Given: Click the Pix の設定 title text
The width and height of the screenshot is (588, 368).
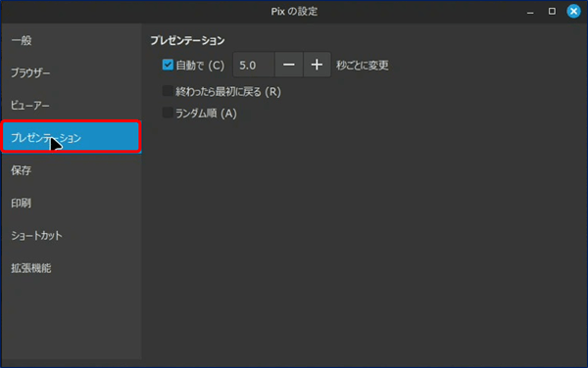Looking at the screenshot, I should pos(294,11).
